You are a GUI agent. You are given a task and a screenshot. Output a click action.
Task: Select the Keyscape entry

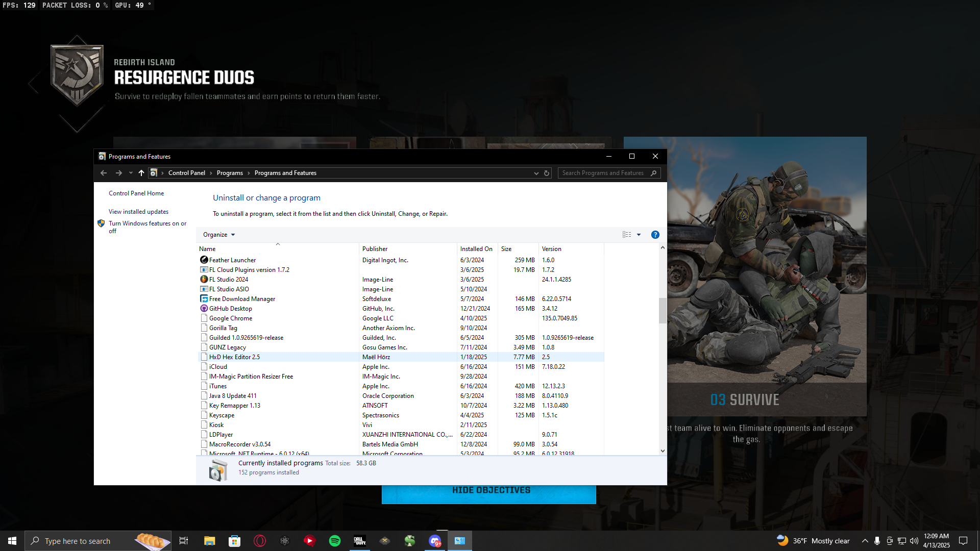pyautogui.click(x=401, y=415)
